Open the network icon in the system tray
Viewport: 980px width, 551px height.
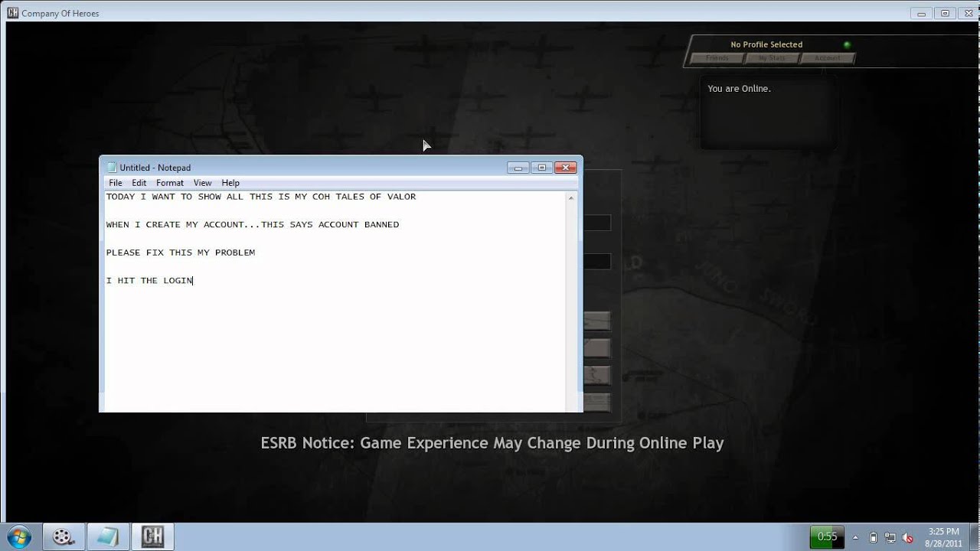[890, 537]
